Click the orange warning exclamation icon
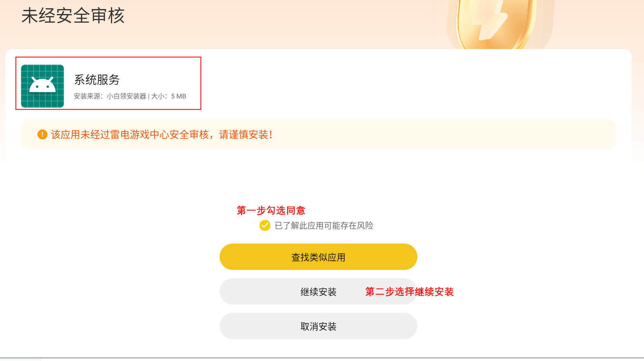This screenshot has height=361, width=644. 42,134
